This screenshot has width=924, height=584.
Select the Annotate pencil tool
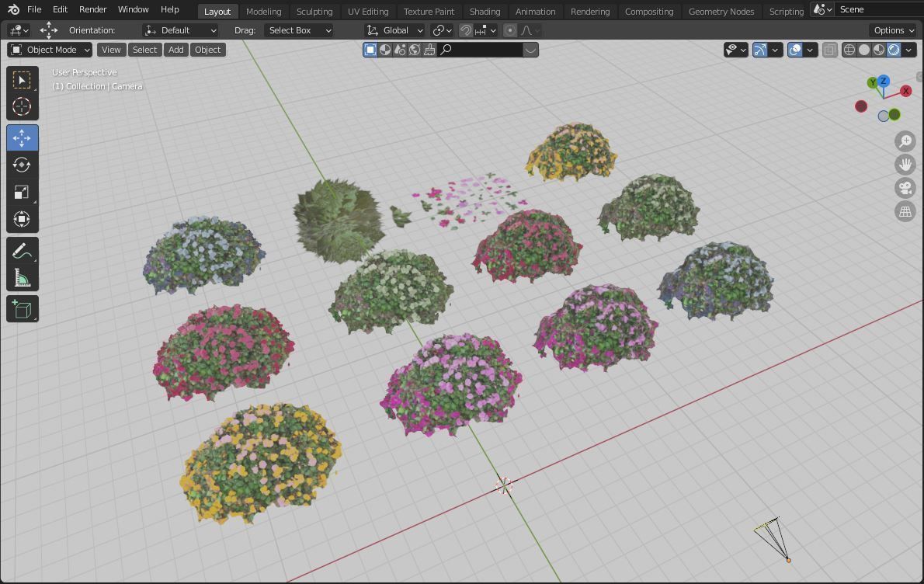click(x=22, y=251)
